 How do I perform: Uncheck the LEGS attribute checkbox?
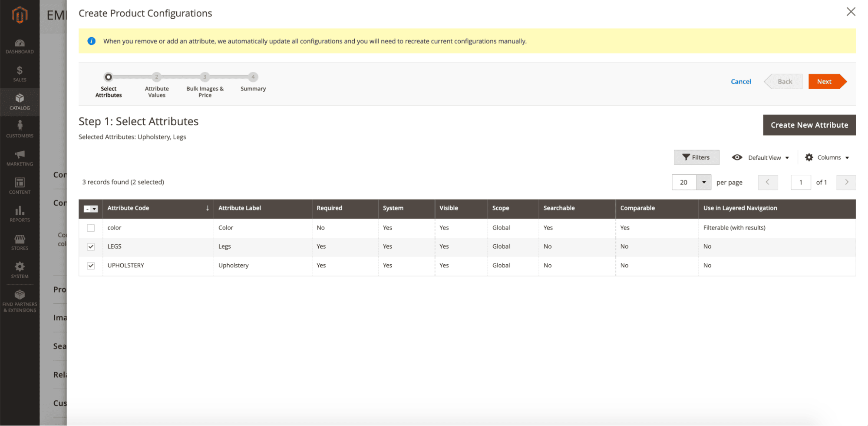91,246
